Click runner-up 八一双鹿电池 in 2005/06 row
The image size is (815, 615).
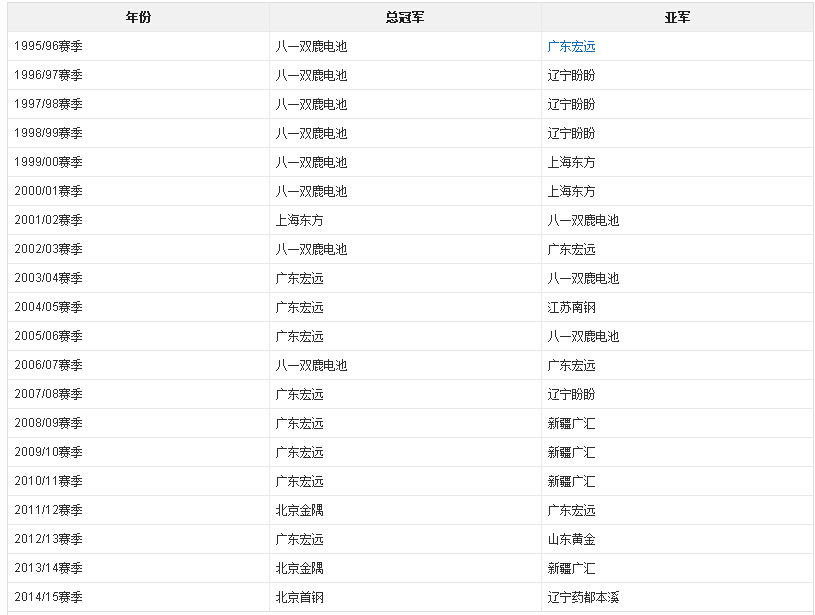(583, 336)
